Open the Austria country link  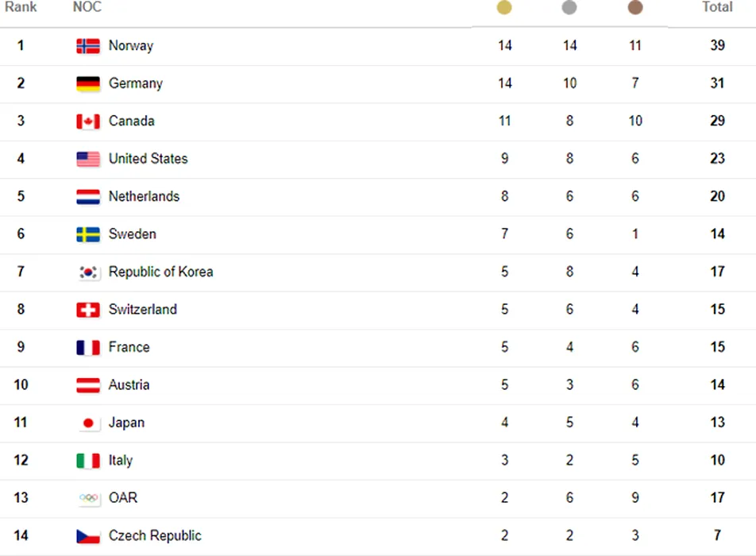tap(129, 384)
